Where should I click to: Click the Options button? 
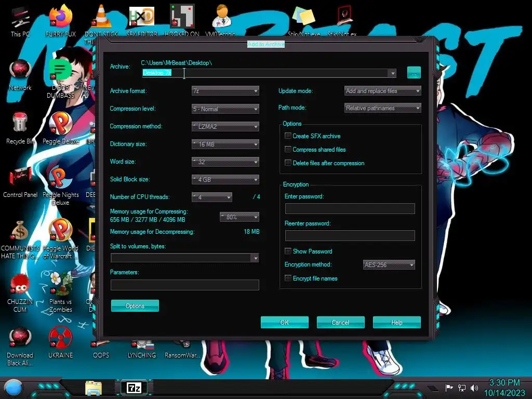click(x=135, y=305)
